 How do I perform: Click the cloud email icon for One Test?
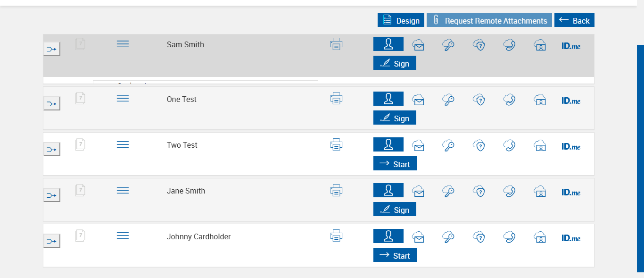[x=418, y=100]
